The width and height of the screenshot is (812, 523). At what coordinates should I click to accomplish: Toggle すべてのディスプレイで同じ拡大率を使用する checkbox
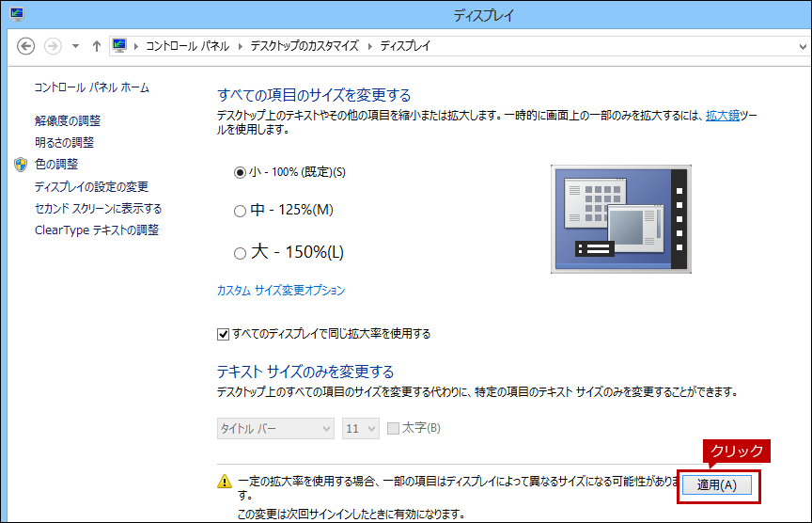[223, 334]
